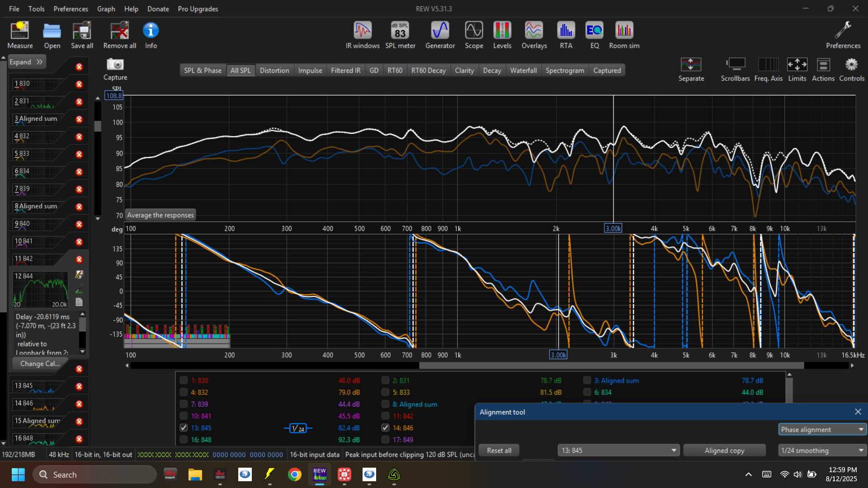Switch to the Waterfall tab

tap(523, 70)
